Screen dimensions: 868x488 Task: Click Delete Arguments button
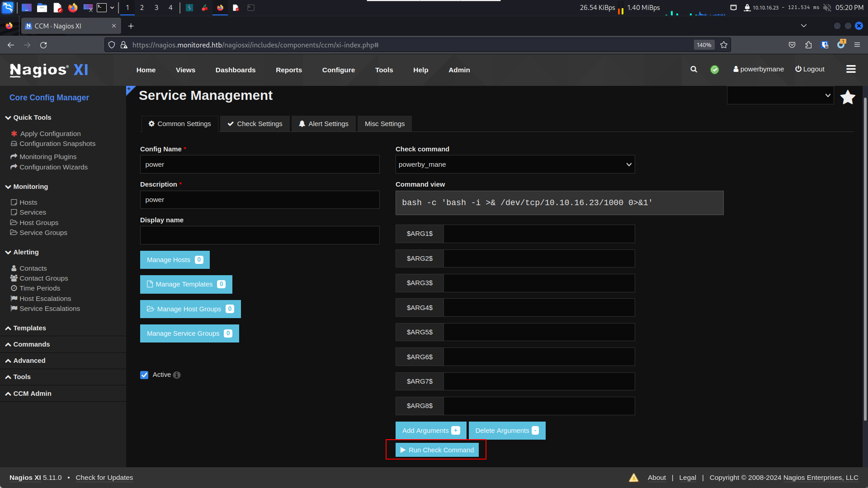point(507,431)
